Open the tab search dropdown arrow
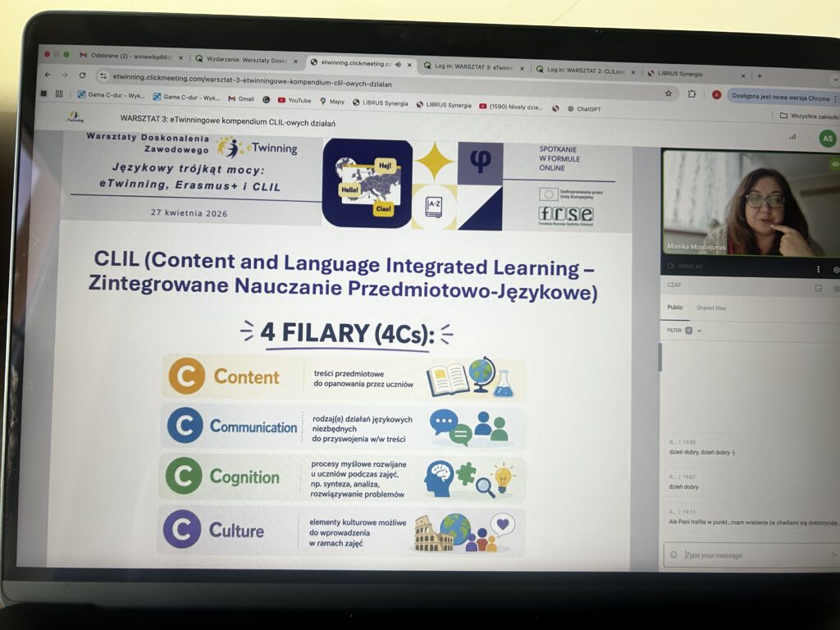The height and width of the screenshot is (630, 840). point(835,80)
